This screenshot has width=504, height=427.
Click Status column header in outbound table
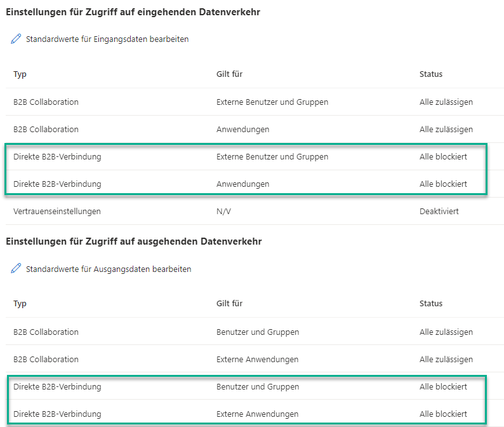431,304
